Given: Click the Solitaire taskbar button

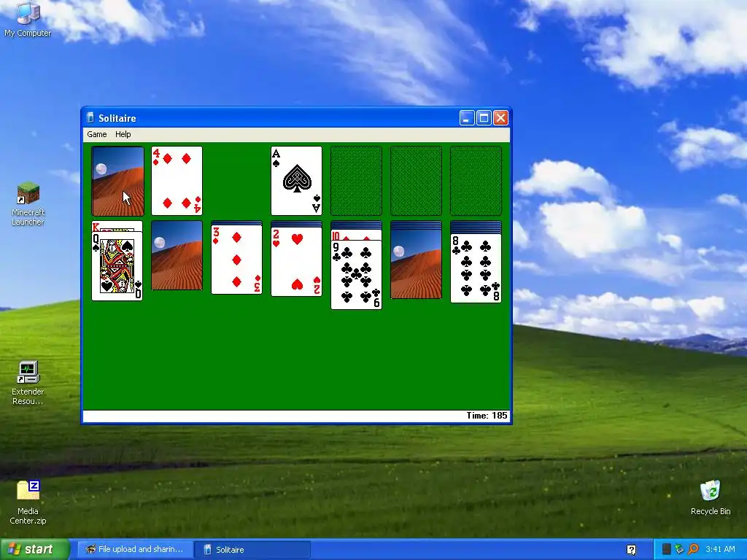Looking at the screenshot, I should (x=252, y=549).
